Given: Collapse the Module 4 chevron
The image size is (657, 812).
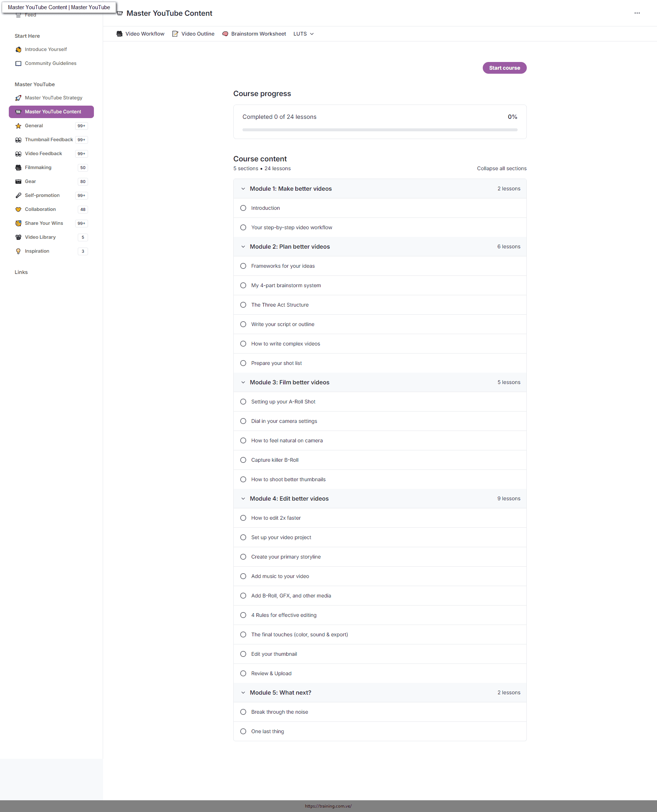Looking at the screenshot, I should (x=243, y=499).
